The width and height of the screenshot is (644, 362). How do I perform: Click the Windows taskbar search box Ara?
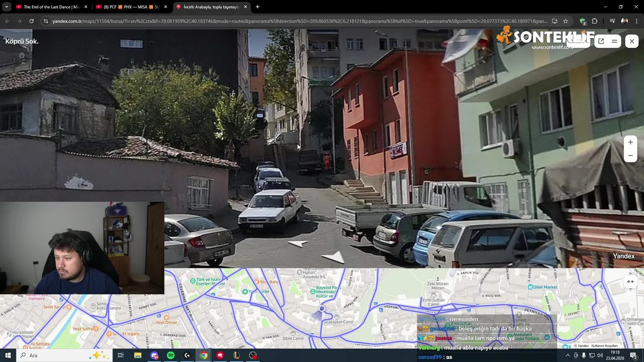[x=65, y=355]
